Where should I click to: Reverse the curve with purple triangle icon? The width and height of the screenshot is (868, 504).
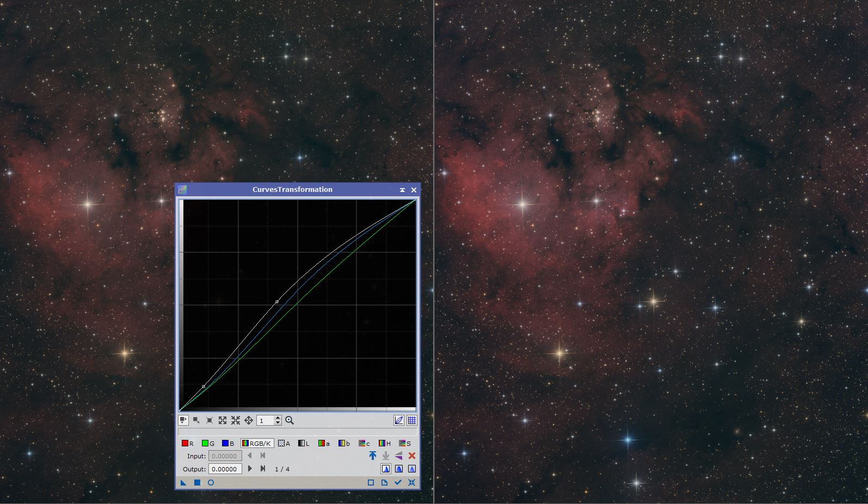[399, 456]
